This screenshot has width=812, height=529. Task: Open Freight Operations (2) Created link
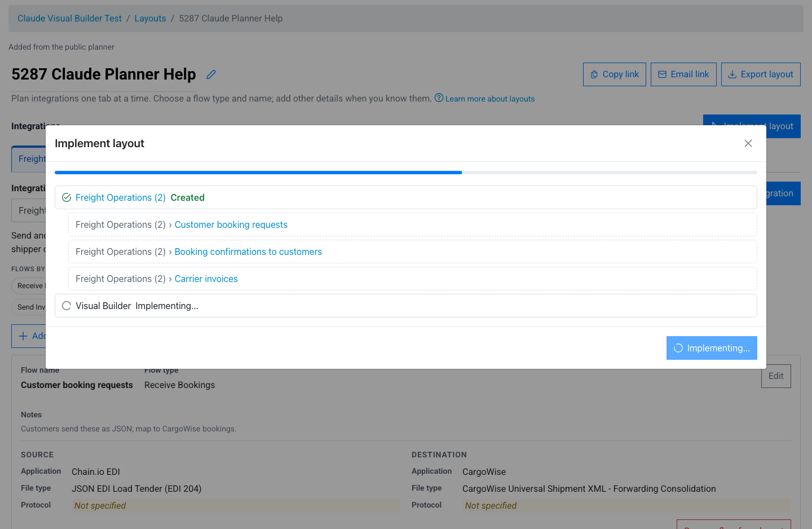pyautogui.click(x=121, y=197)
